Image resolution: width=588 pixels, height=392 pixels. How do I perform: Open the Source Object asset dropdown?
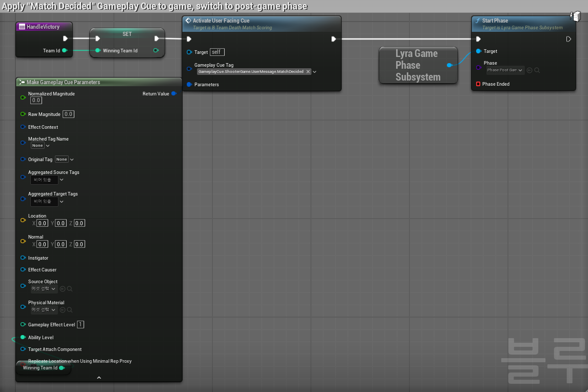[44, 289]
